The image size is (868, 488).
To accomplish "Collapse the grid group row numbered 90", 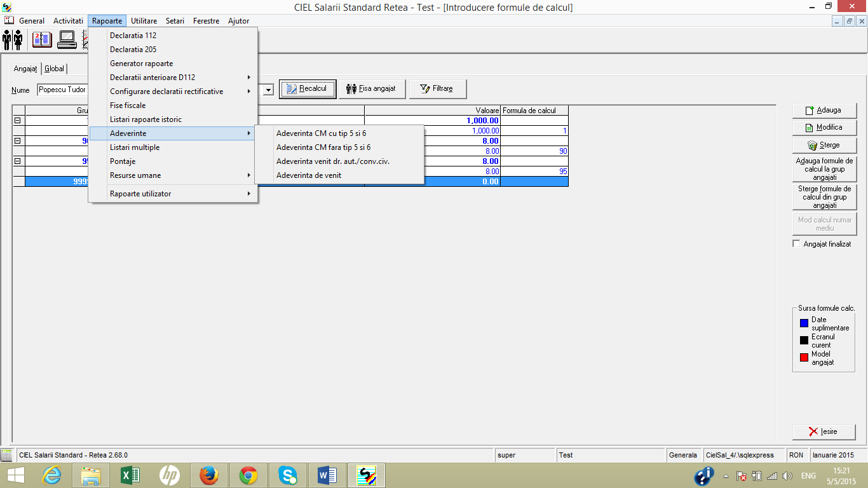I will click(18, 140).
